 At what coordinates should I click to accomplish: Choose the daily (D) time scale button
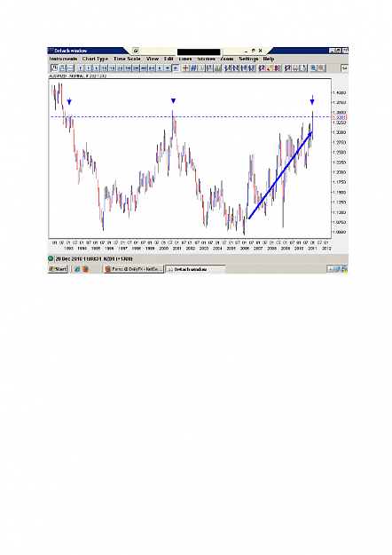160,68
